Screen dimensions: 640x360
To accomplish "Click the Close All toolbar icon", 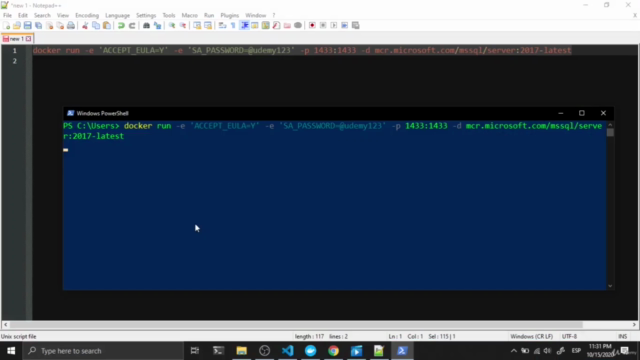I will pos(60,25).
